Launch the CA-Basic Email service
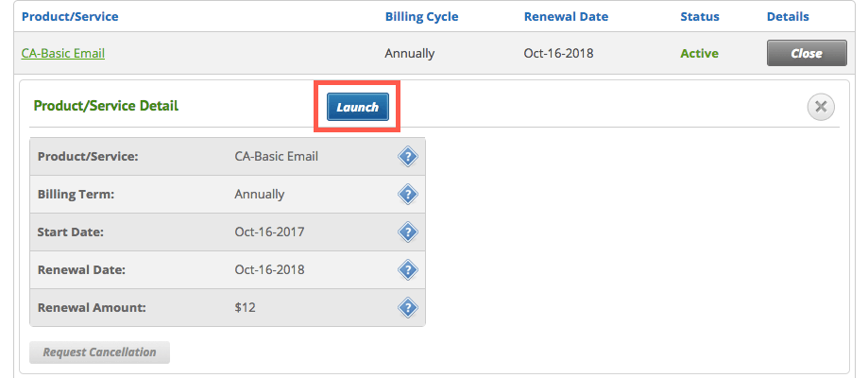This screenshot has width=868, height=378. [x=358, y=107]
